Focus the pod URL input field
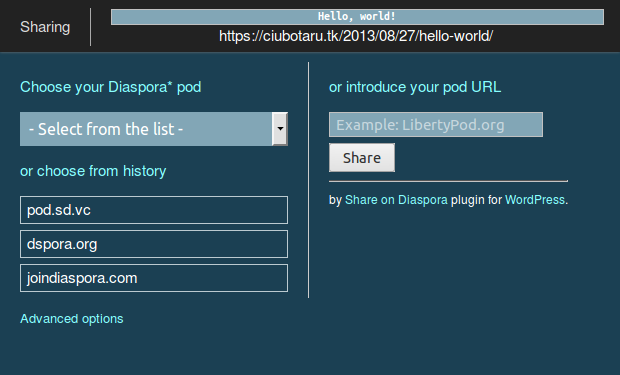620x375 pixels. (x=436, y=125)
